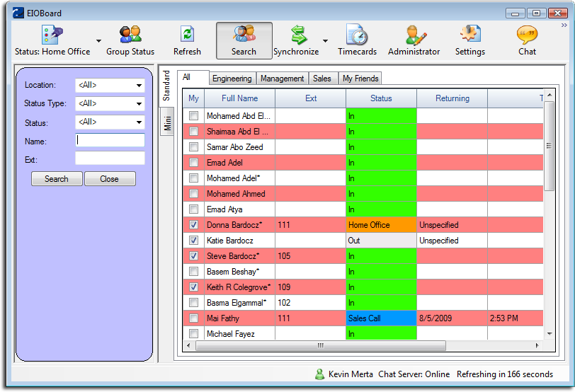Select the My Friends tab
Screen dimensions: 575x392
(x=360, y=79)
